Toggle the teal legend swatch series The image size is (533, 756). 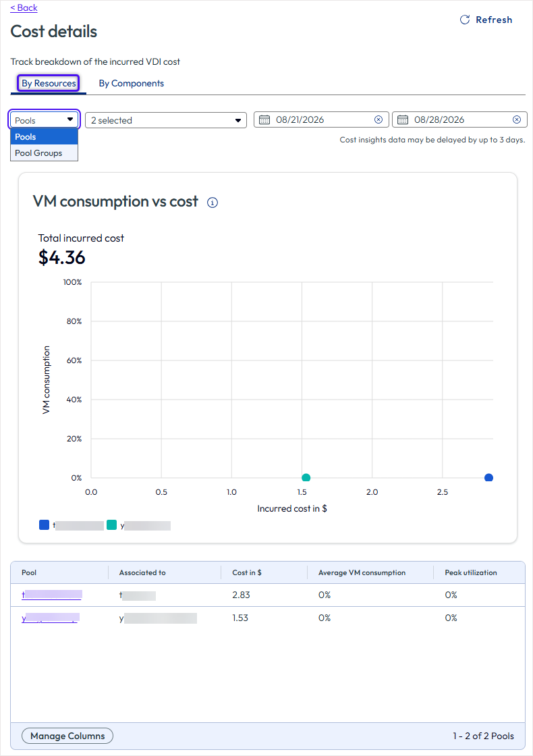pyautogui.click(x=112, y=524)
